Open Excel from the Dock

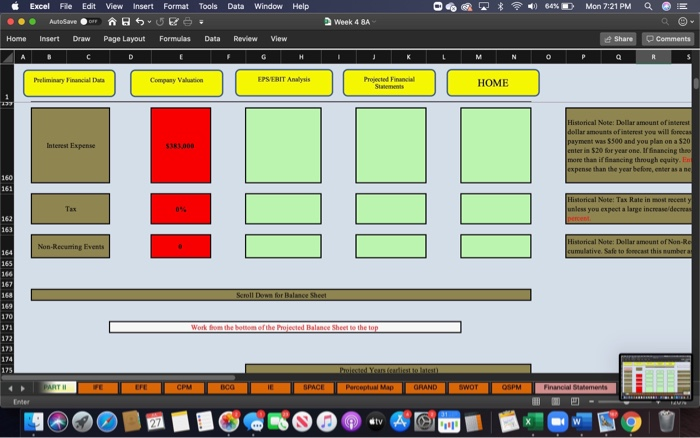(533, 422)
